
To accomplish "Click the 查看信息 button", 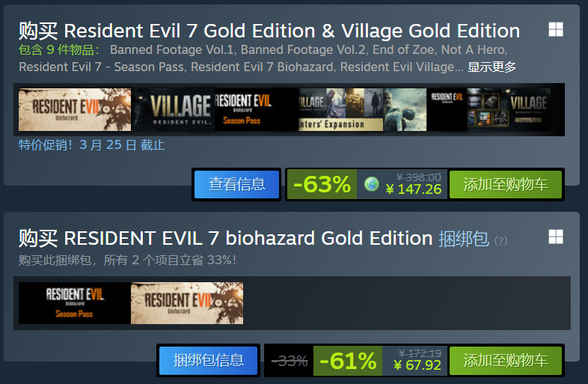I will tap(236, 184).
